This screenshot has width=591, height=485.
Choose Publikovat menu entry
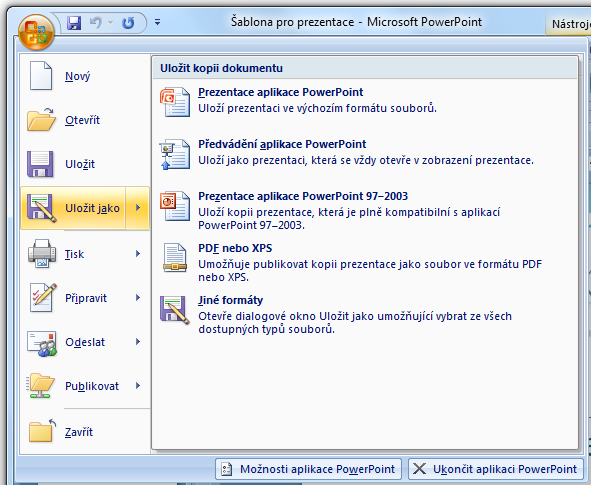click(85, 386)
